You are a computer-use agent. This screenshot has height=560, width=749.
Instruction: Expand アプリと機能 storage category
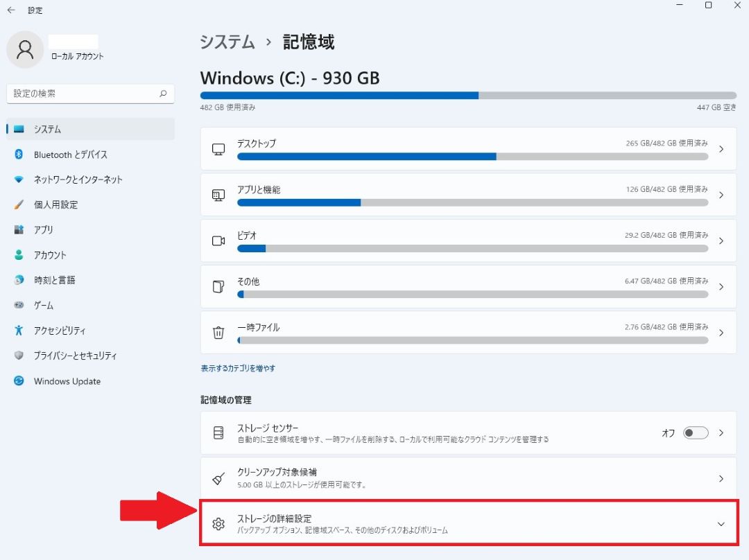click(720, 194)
